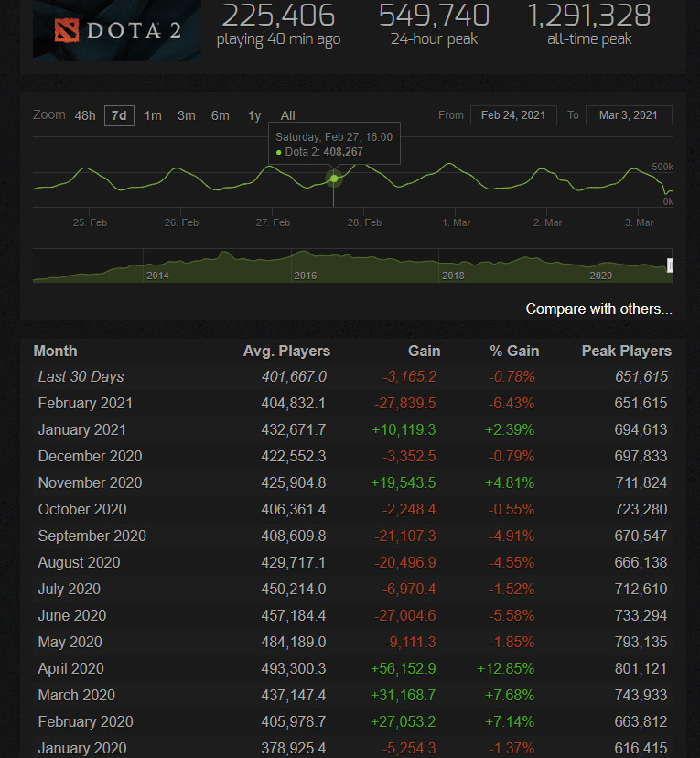Click peak players value 801,121
The image size is (700, 758).
641,669
